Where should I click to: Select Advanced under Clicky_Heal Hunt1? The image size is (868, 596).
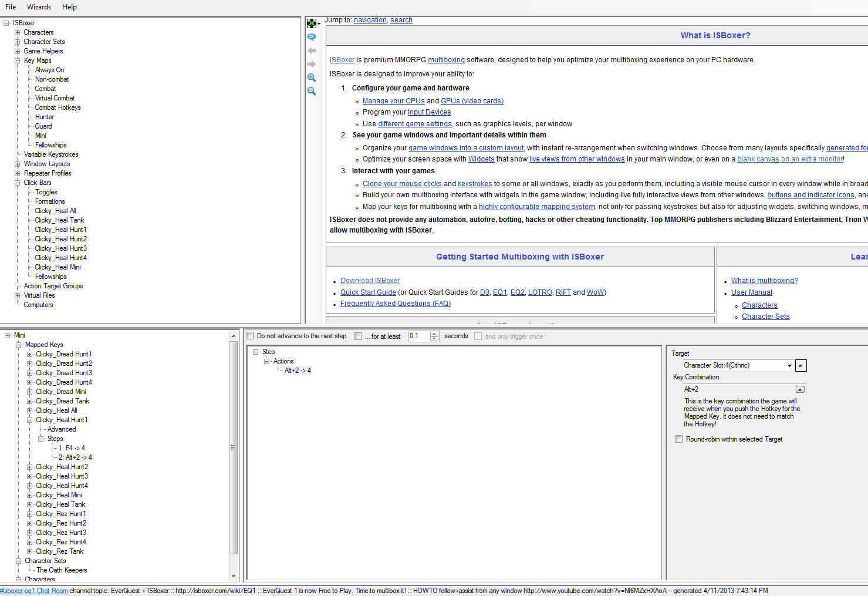(x=62, y=429)
